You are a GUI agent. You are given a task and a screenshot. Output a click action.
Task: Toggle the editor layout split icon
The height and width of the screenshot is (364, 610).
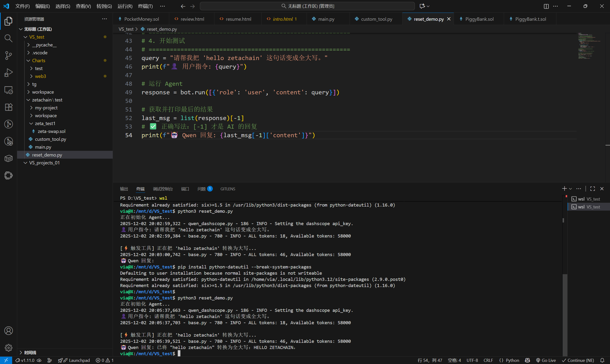tap(546, 6)
